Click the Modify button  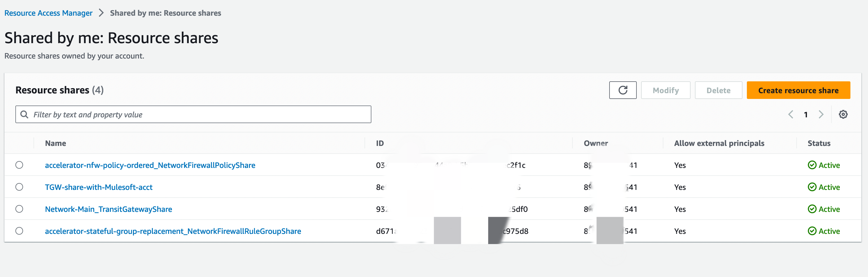coord(665,90)
